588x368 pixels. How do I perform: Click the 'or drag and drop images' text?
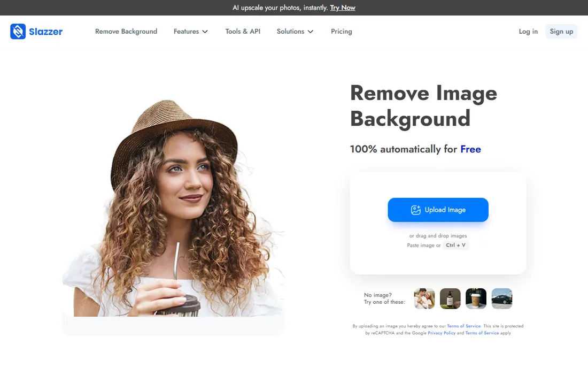point(438,235)
